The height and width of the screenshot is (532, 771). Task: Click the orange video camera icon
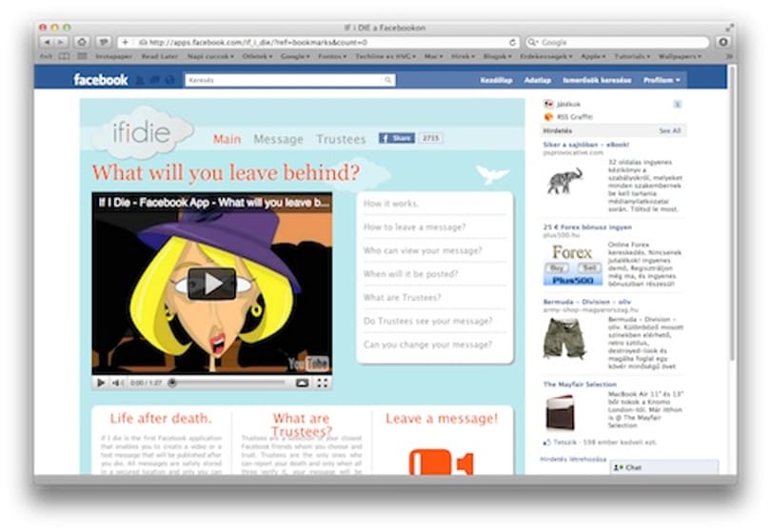441,462
